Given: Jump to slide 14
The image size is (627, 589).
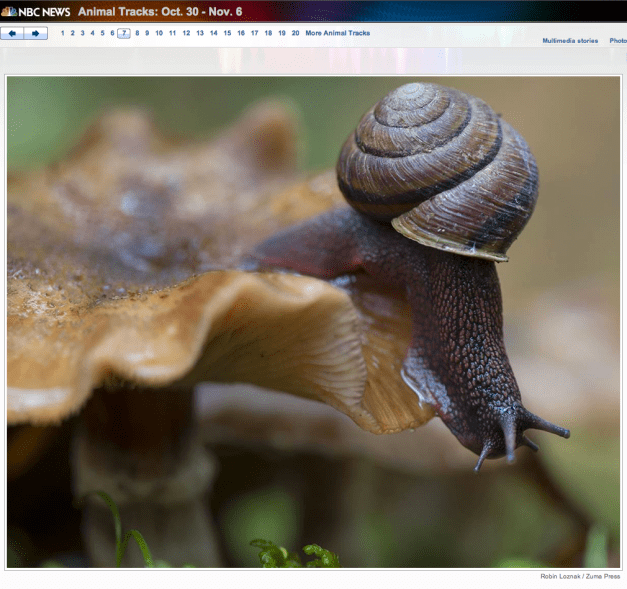Looking at the screenshot, I should [x=213, y=33].
